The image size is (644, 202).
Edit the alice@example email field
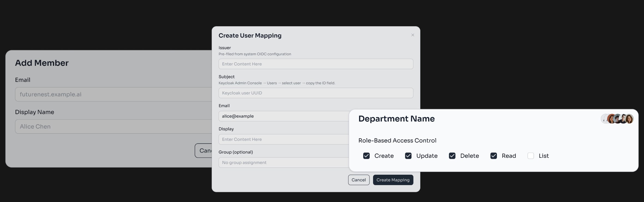(284, 116)
